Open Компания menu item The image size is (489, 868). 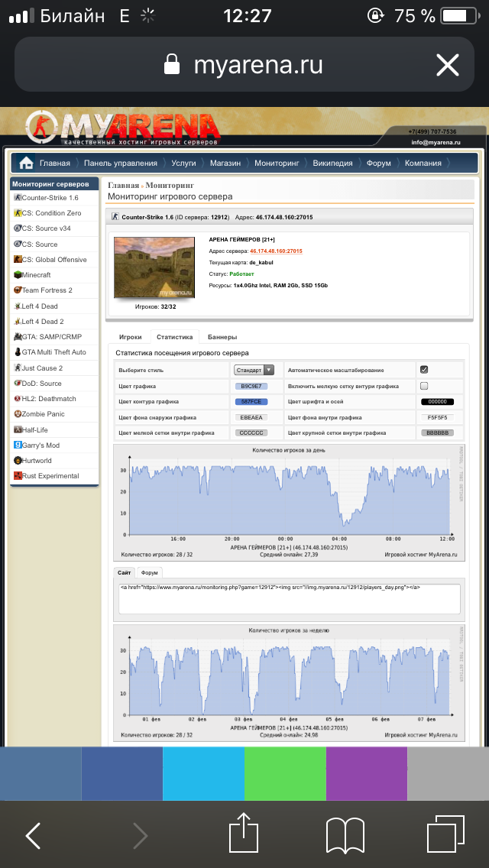(423, 164)
